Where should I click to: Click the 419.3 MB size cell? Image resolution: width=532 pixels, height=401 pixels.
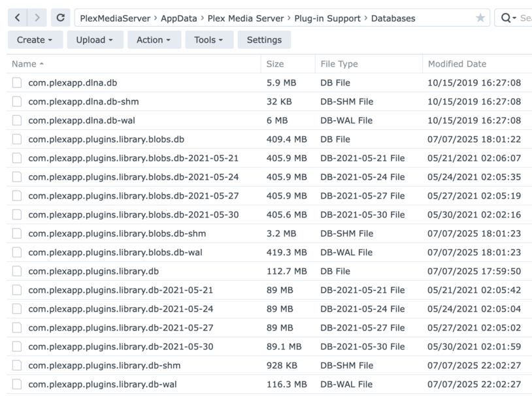click(286, 252)
